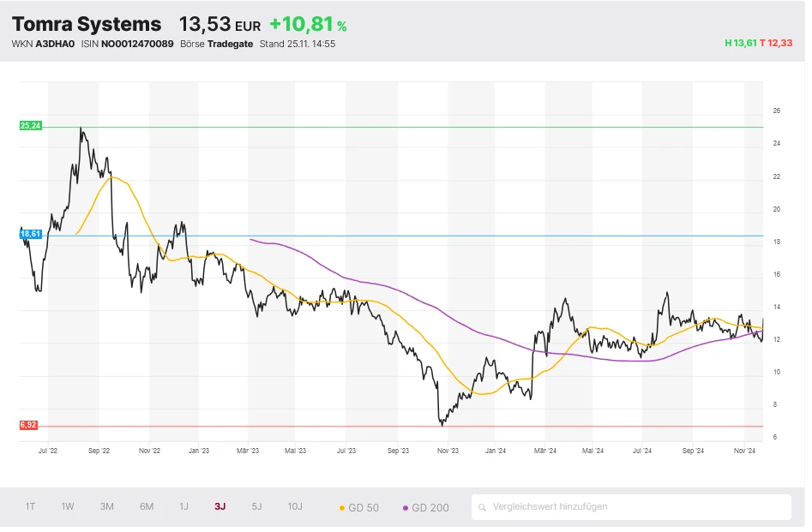Click the Tomra Systems title
Viewport: 812px width, 532px height.
tap(87, 25)
